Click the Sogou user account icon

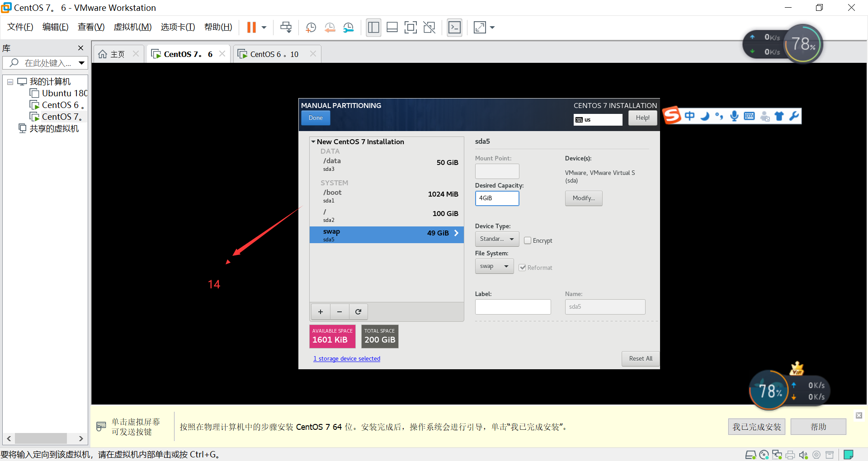(764, 116)
